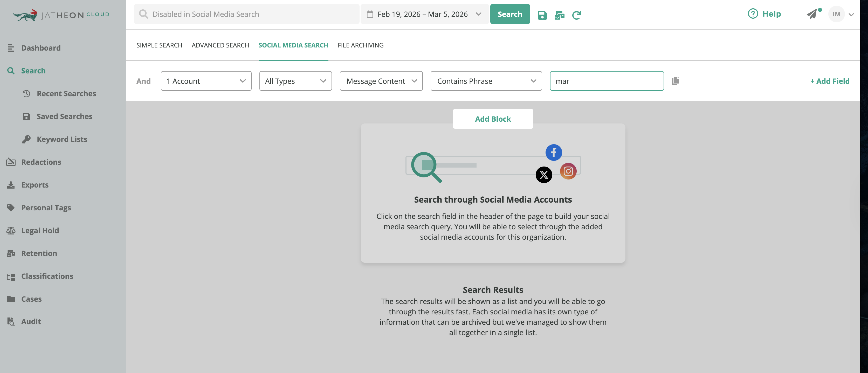This screenshot has width=868, height=373.
Task: Open Recent Searches in the sidebar
Action: 66,93
